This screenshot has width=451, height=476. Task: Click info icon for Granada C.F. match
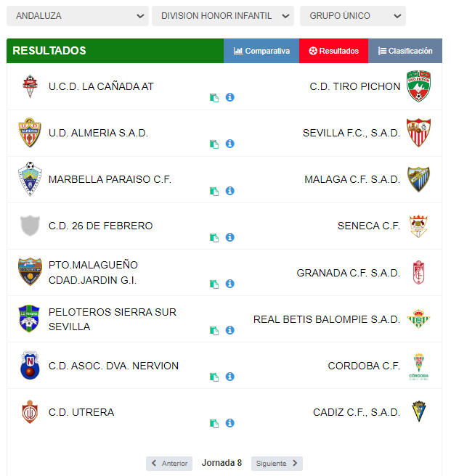[x=229, y=284]
